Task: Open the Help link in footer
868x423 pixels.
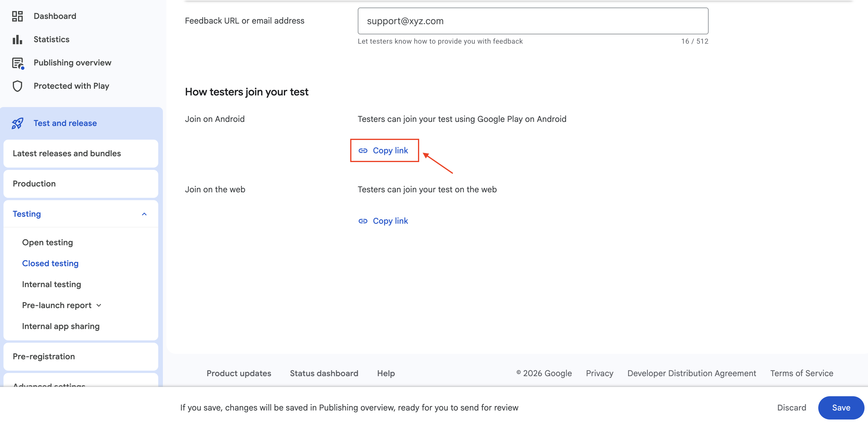Action: (x=386, y=374)
